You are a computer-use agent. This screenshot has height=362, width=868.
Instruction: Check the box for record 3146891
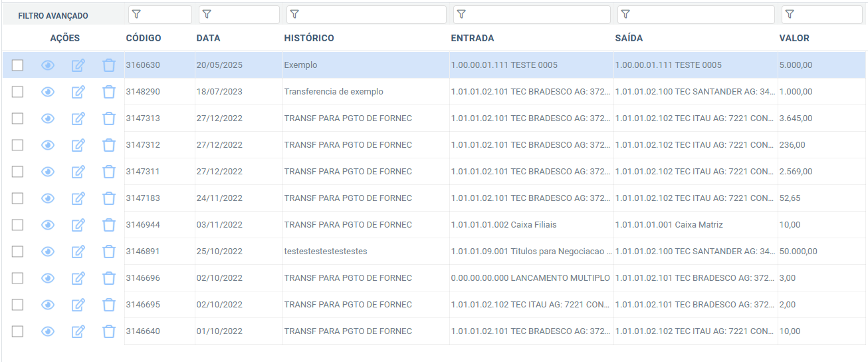[x=17, y=252]
